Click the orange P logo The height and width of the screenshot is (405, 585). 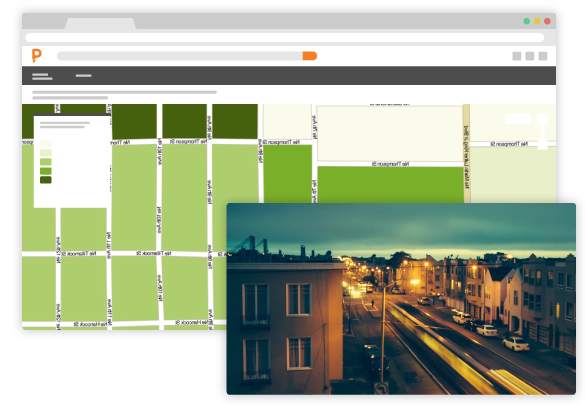click(37, 56)
